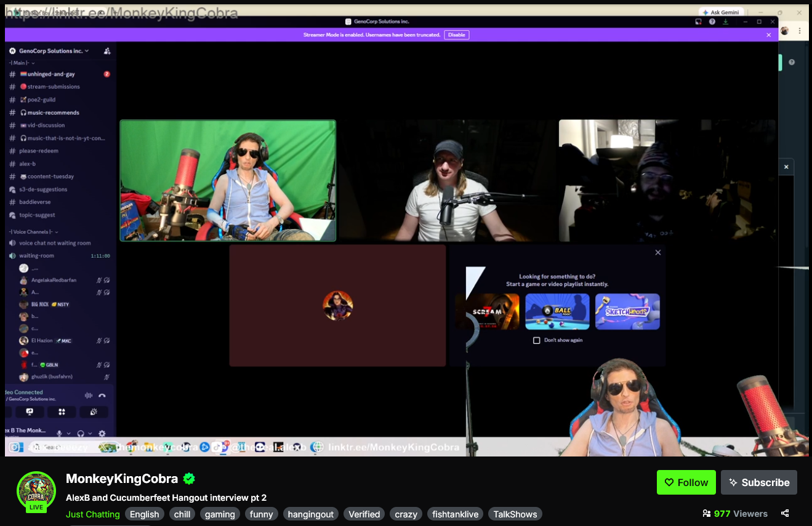Open Discord user settings gear
The width and height of the screenshot is (812, 526).
102,434
